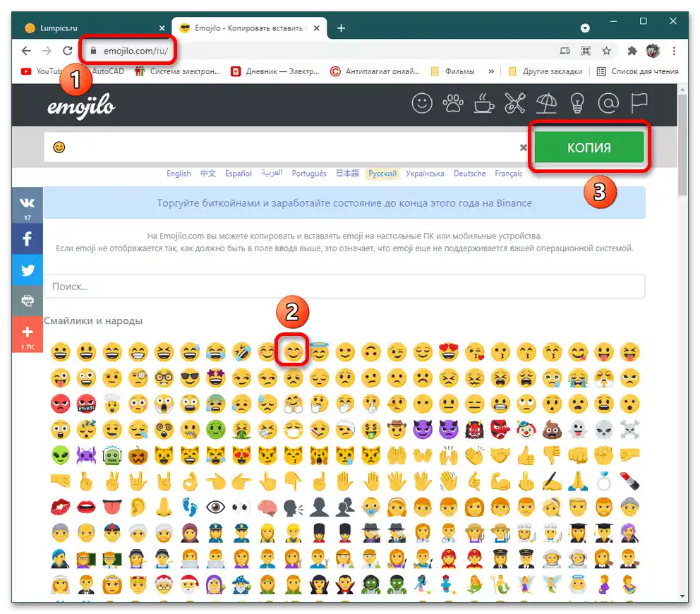Open more sharing options plus button

(x=28, y=335)
